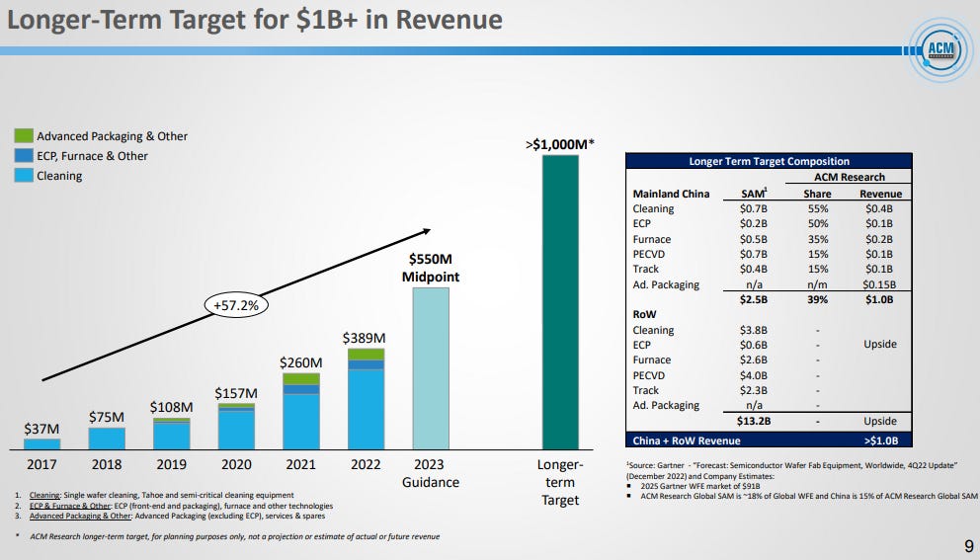Click the 2021 revenue stacked bar
This screenshot has height=560, width=980.
(301, 411)
